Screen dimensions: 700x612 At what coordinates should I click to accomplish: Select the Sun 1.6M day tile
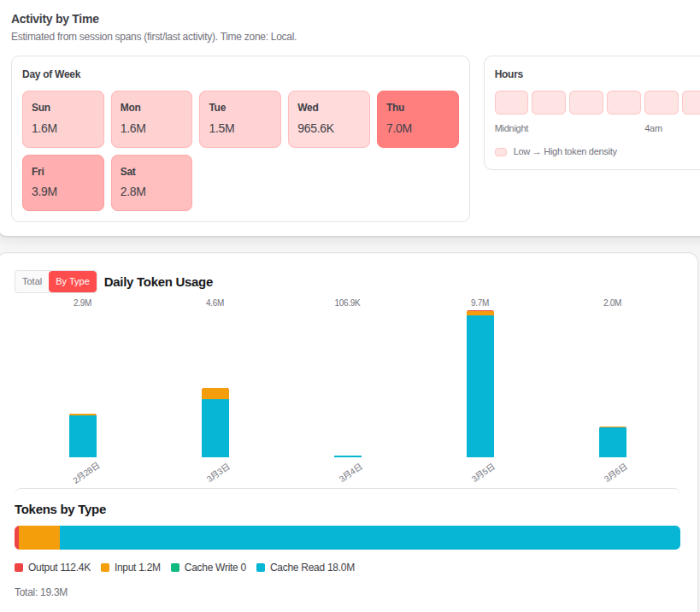click(63, 119)
